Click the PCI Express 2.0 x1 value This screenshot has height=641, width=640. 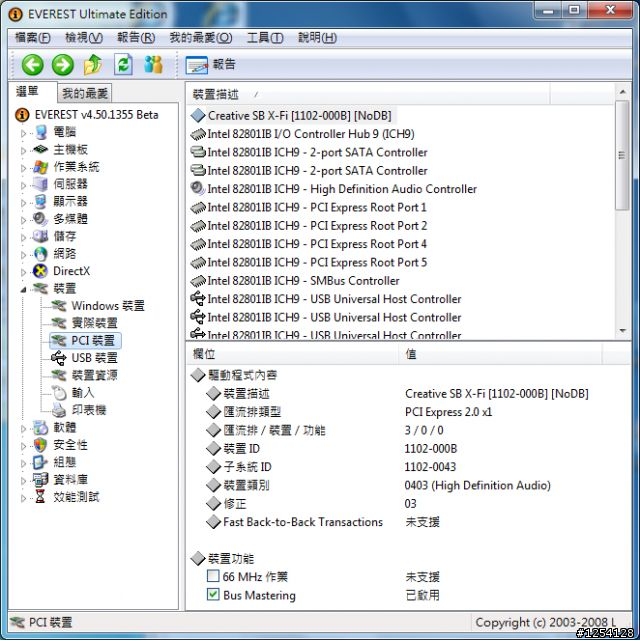(x=448, y=412)
